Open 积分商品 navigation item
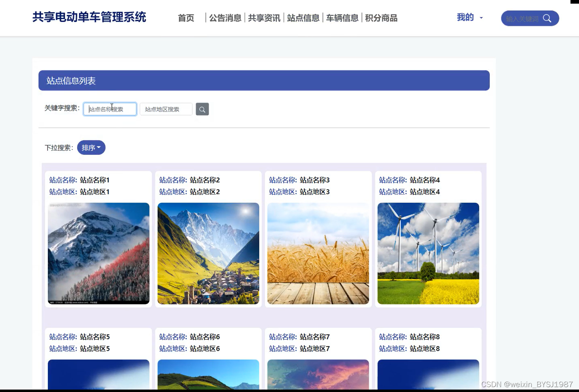 [381, 18]
